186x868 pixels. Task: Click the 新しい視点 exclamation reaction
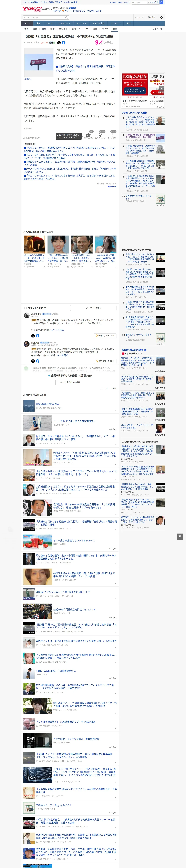coord(112,135)
